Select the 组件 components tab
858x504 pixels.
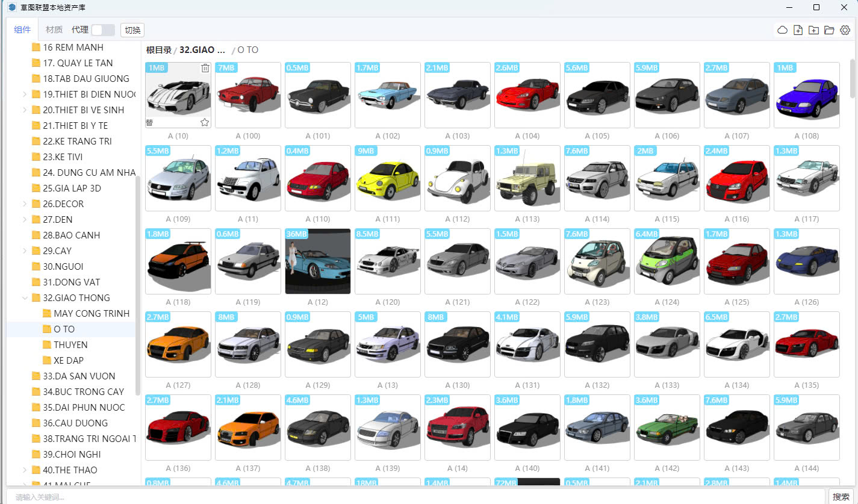22,30
